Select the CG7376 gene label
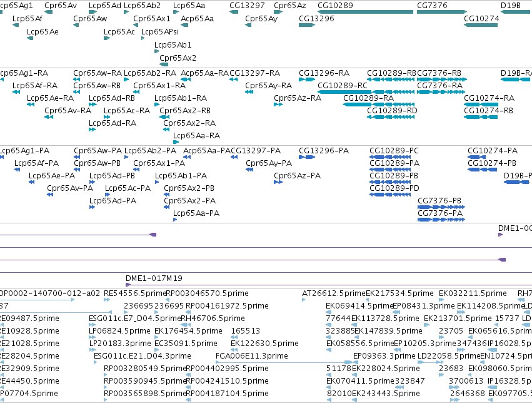The height and width of the screenshot is (403, 532). [432, 6]
